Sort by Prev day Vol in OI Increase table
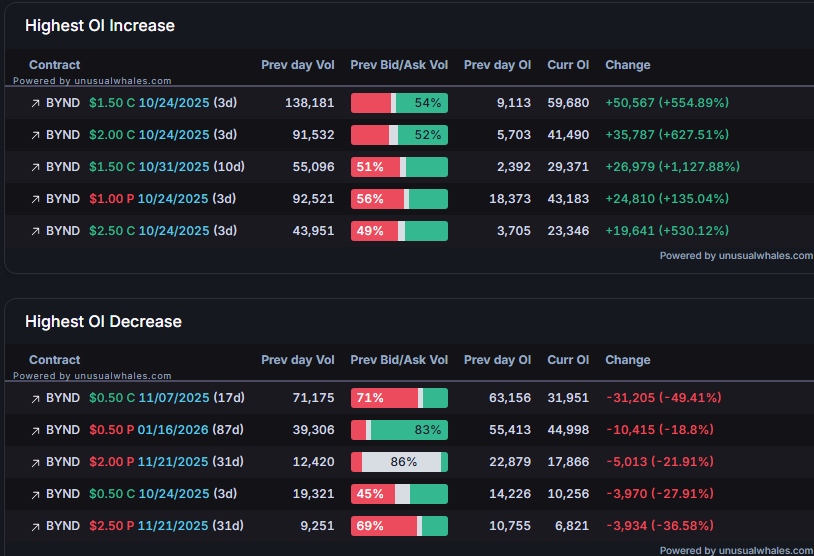This screenshot has height=556, width=814. [x=297, y=65]
